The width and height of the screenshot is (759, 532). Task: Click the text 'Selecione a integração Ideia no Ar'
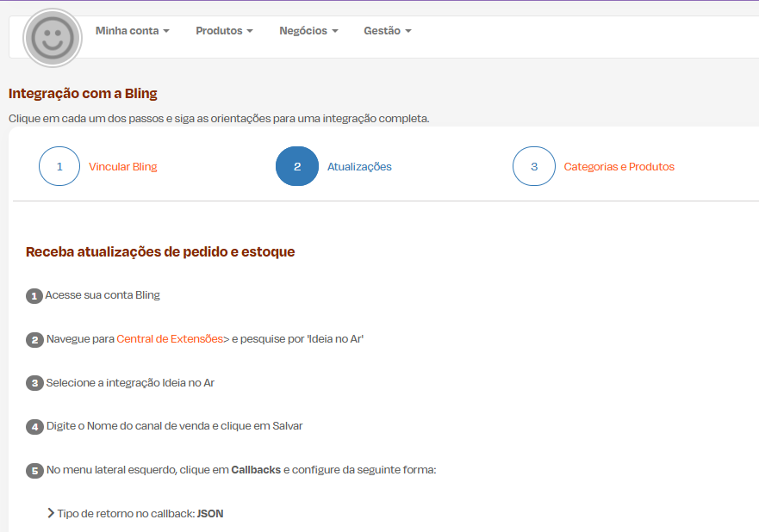click(130, 383)
